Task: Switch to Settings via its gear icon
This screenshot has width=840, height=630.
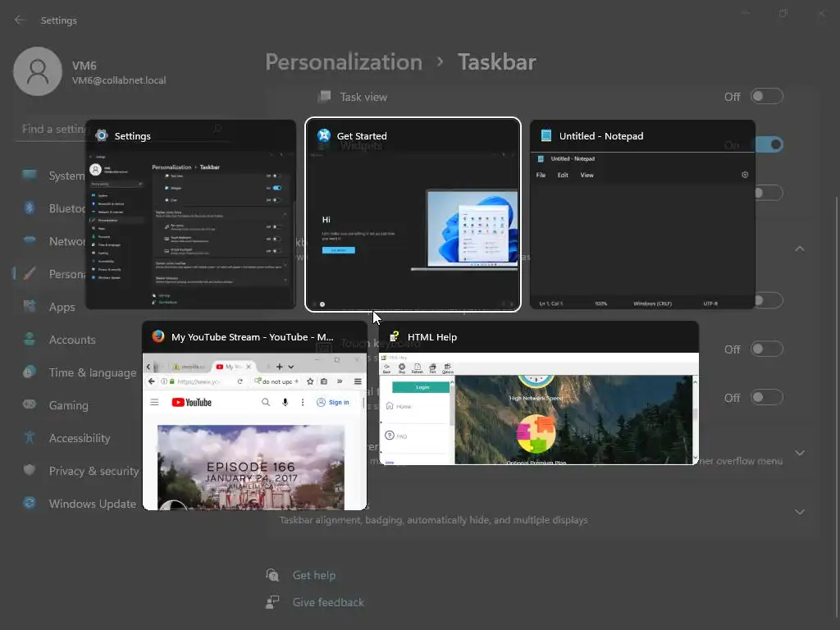Action: 101,135
